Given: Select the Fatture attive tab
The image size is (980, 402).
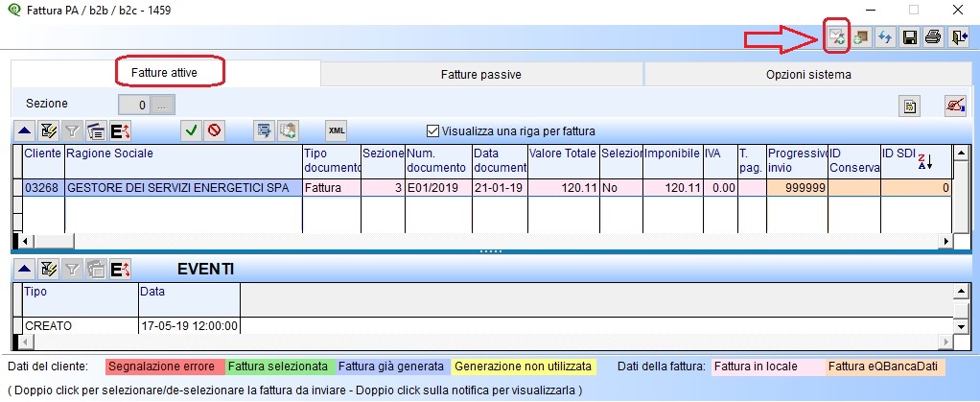Looking at the screenshot, I should point(170,73).
